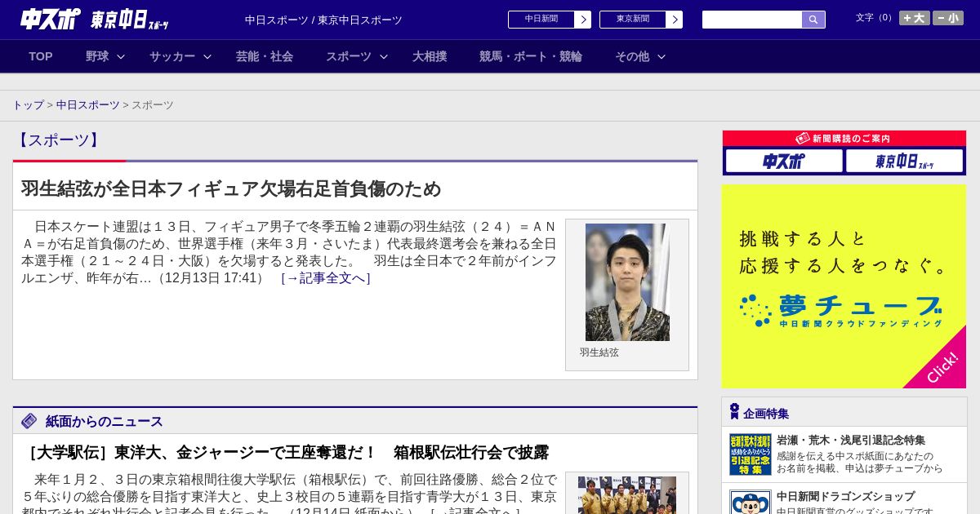This screenshot has height=514, width=980.
Task: Click the 東京中日スポーツ logo in header
Action: tap(130, 20)
